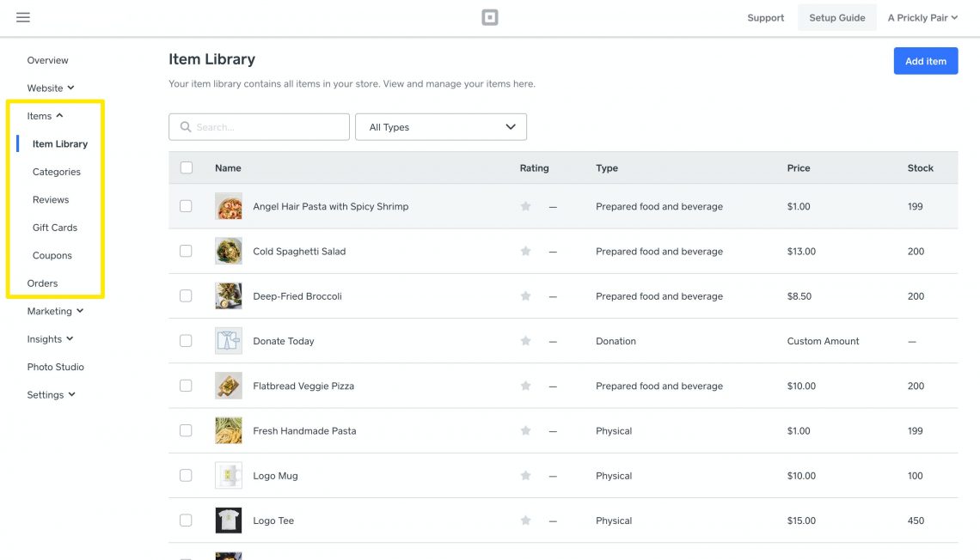Click the star rating for Angel Hair Pasta

click(525, 206)
